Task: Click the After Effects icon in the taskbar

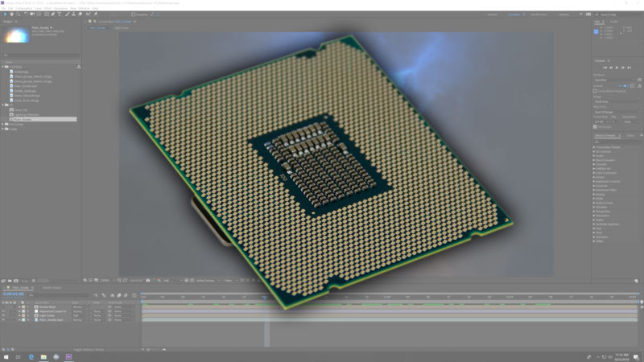Action: (x=68, y=356)
